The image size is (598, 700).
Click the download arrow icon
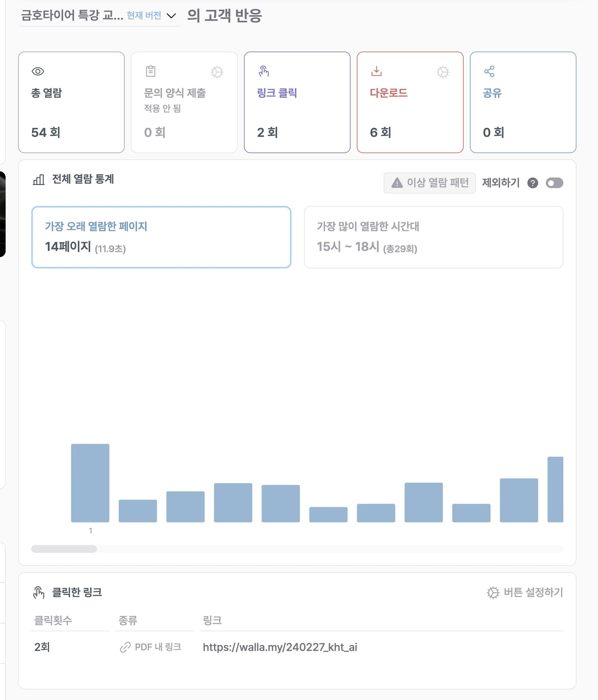pyautogui.click(x=376, y=71)
